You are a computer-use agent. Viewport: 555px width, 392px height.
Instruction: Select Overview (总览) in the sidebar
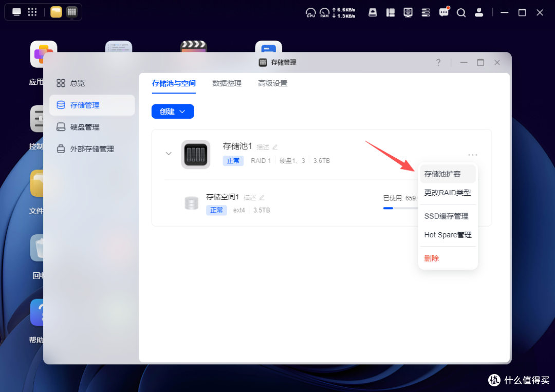92,83
